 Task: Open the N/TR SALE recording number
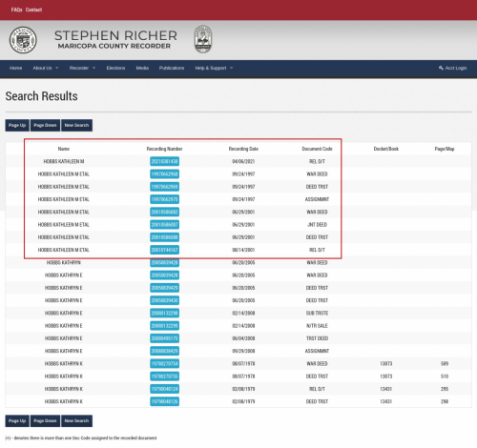164,326
